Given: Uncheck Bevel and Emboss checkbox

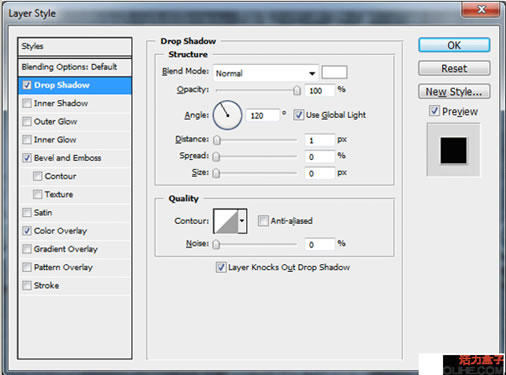Looking at the screenshot, I should tap(27, 158).
